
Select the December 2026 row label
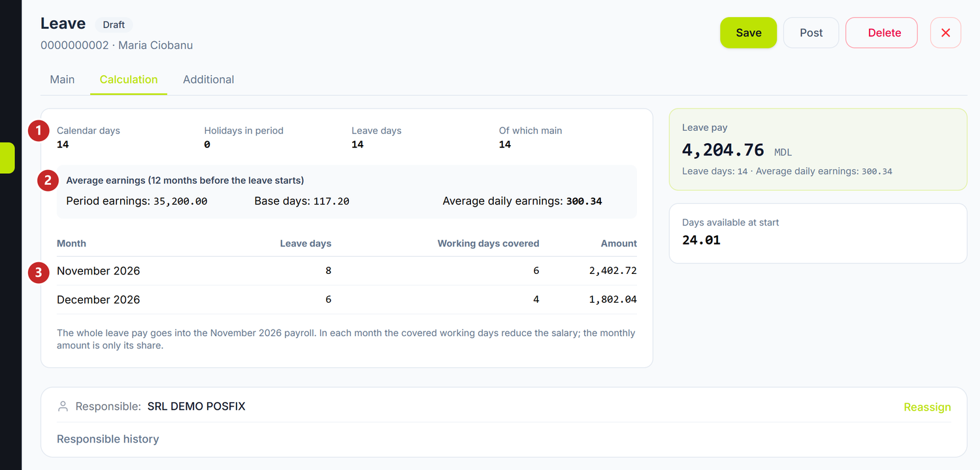click(x=98, y=299)
